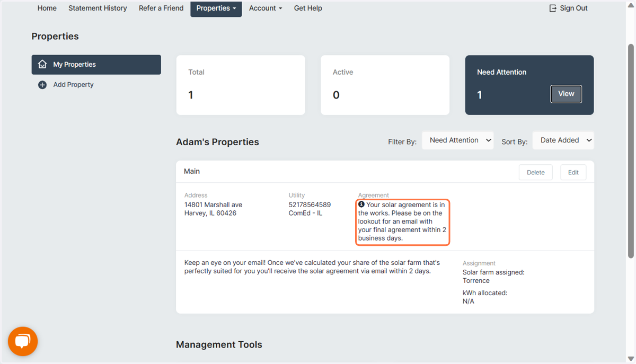Expand the Properties dropdown in navbar

216,8
